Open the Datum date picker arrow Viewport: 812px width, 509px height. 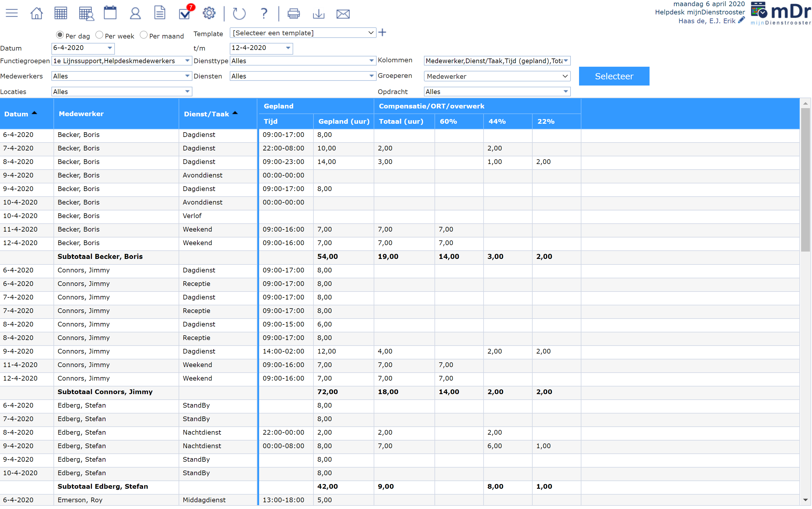tap(110, 48)
